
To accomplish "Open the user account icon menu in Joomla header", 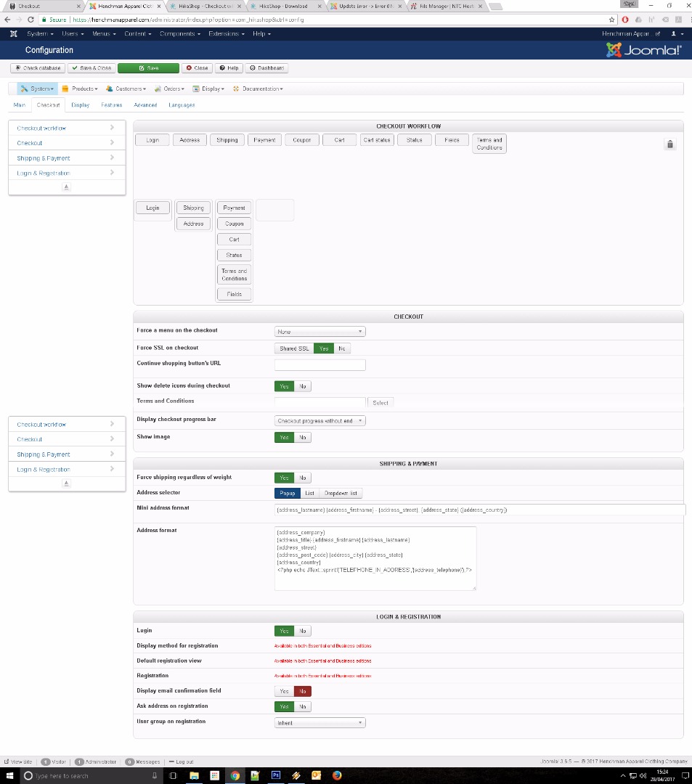I will pos(677,33).
